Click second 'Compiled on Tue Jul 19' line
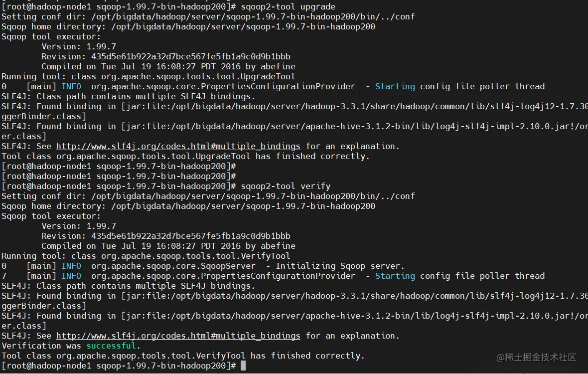Screen dimensions: 588x374 coord(168,246)
